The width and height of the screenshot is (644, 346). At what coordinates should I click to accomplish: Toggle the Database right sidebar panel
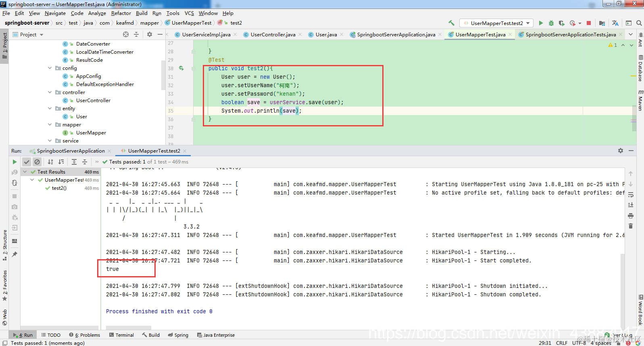(x=640, y=69)
